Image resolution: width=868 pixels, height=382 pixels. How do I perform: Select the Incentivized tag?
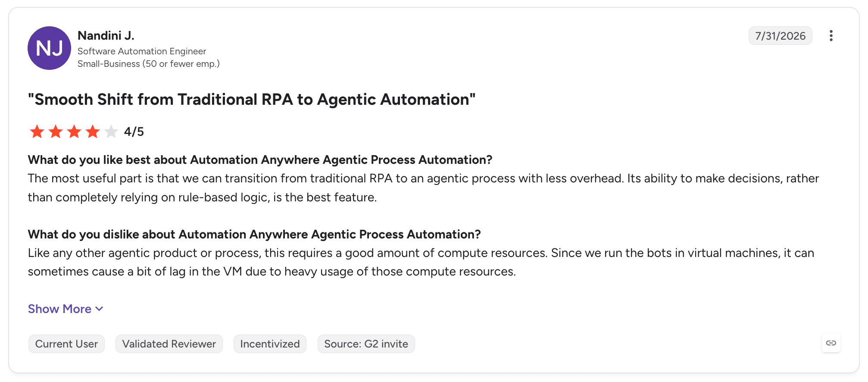tap(270, 344)
